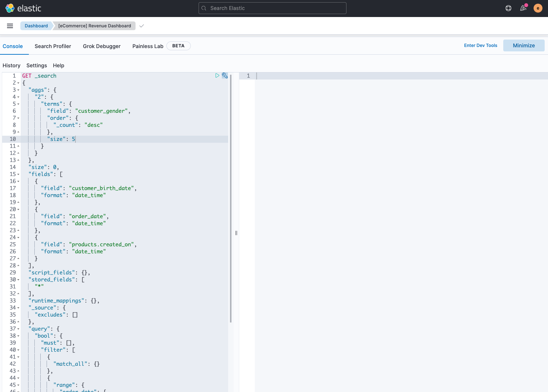The width and height of the screenshot is (548, 392).
Task: Open the History menu
Action: [x=11, y=65]
